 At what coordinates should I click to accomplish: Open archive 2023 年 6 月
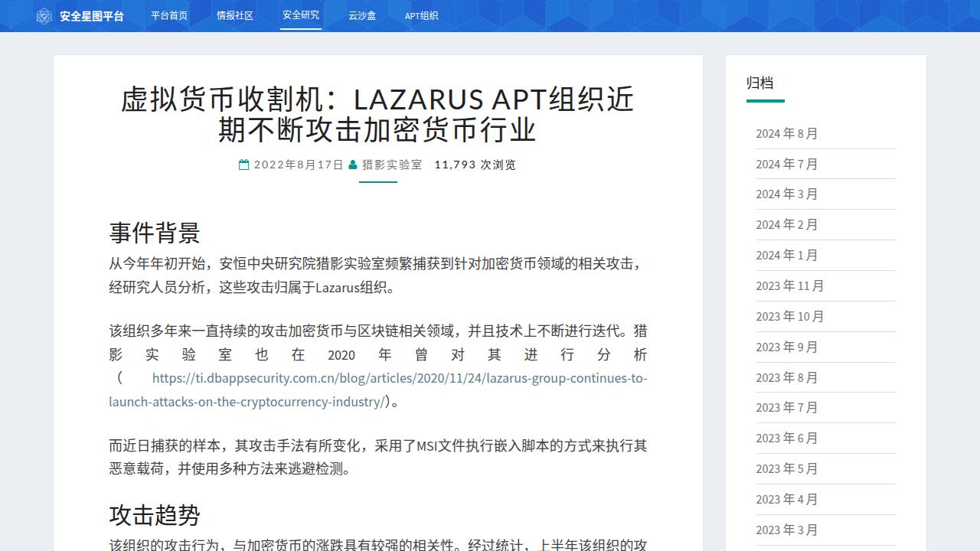tap(787, 438)
